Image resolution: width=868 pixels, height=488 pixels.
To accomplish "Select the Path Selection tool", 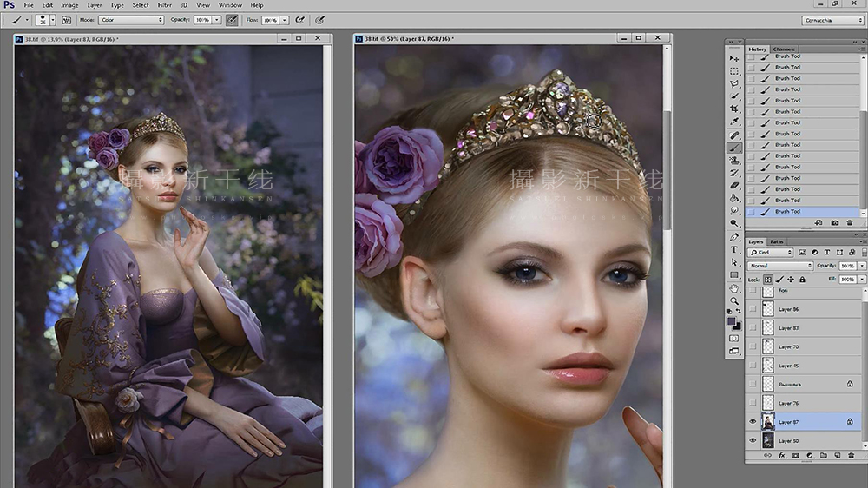I will [734, 262].
